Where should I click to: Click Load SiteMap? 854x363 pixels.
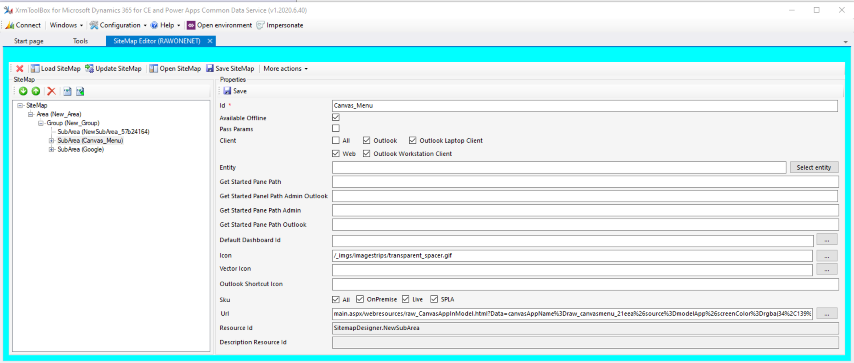click(56, 69)
